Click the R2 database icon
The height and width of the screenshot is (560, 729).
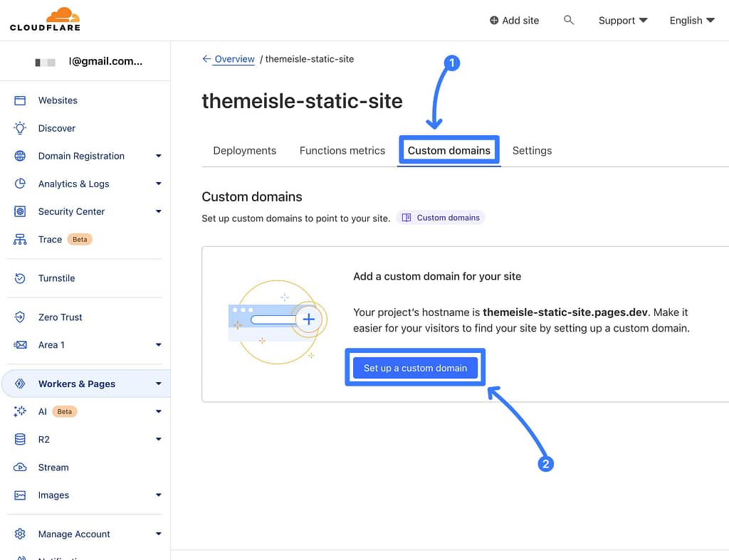pos(20,440)
